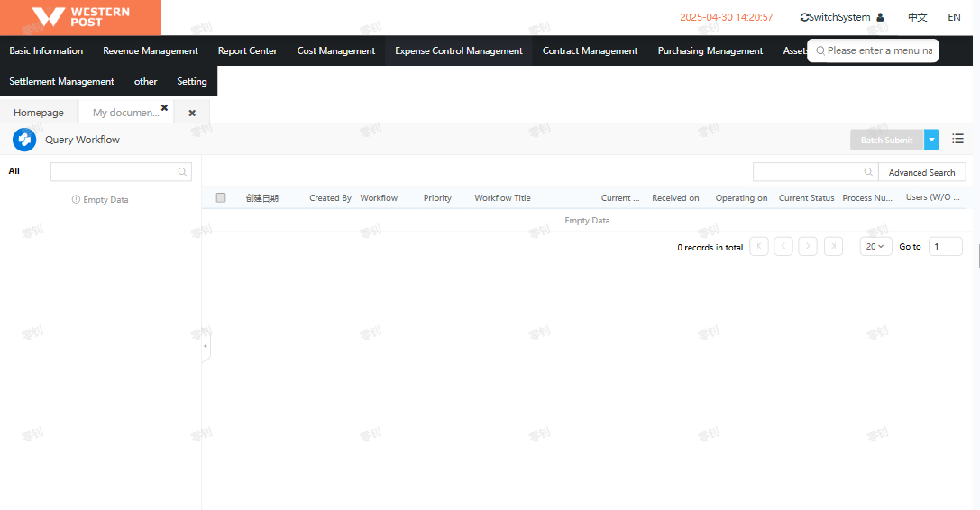Close the My document tab
This screenshot has width=980, height=510.
pyautogui.click(x=164, y=107)
